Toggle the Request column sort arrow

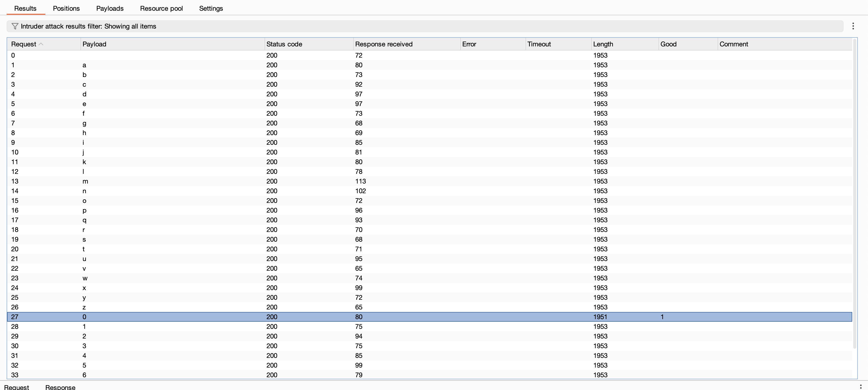(41, 44)
